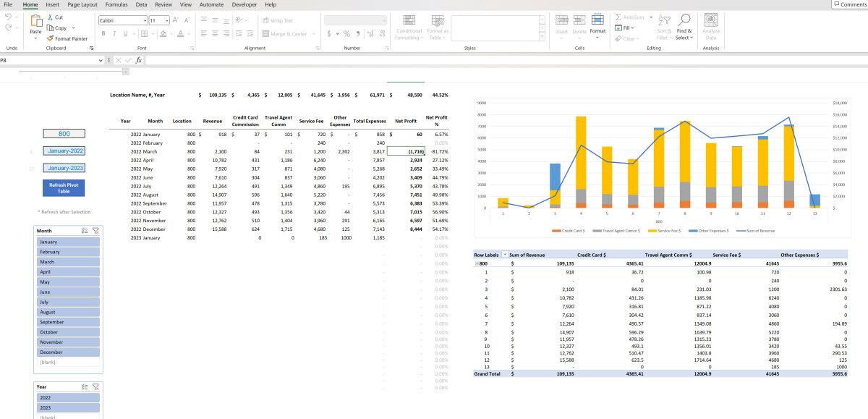Toggle italic formatting
Image resolution: width=868 pixels, height=419 pixels.
[x=113, y=34]
